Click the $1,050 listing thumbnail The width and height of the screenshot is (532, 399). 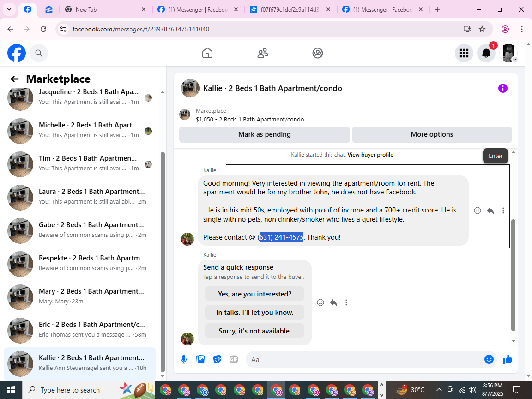(185, 115)
